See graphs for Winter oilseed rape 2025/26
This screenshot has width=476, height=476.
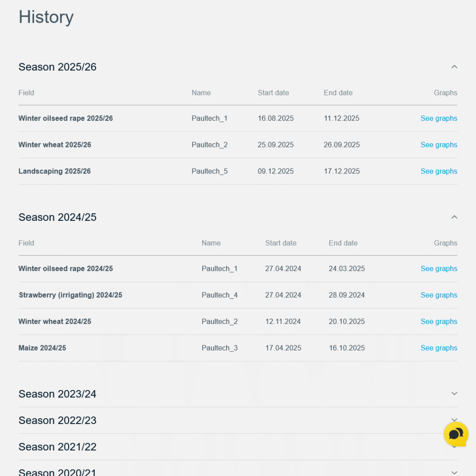tap(438, 119)
